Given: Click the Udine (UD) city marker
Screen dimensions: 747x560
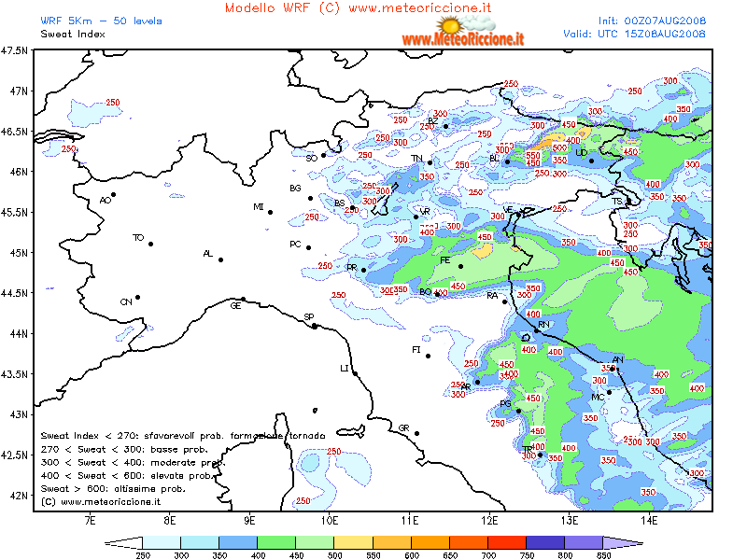Looking at the screenshot, I should pos(591,161).
